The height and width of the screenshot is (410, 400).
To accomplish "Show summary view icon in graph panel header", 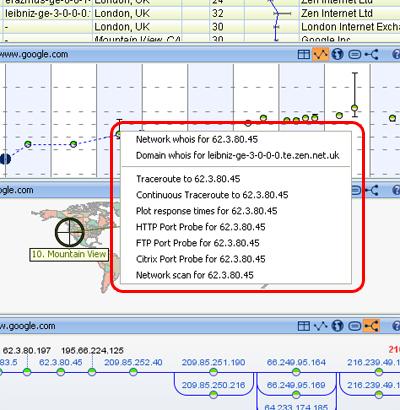I will pyautogui.click(x=355, y=54).
